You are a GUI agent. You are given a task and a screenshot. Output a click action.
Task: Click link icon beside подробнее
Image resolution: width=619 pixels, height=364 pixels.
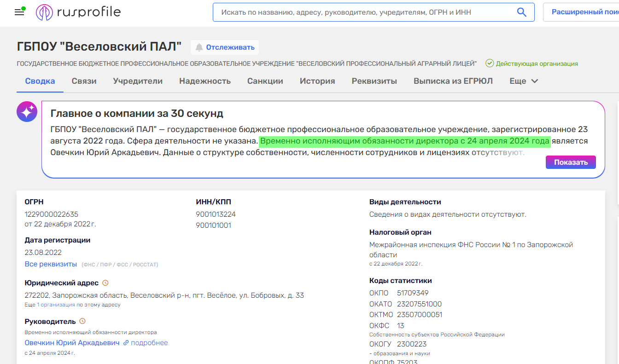(126, 343)
